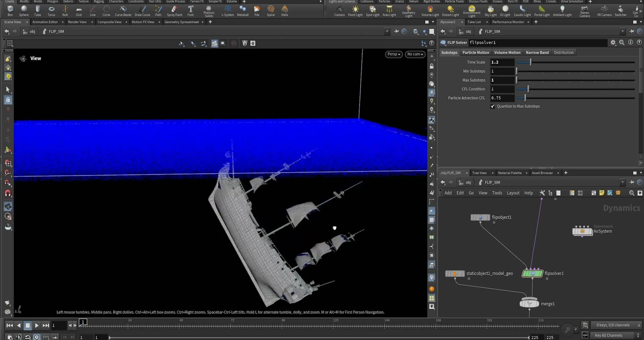Toggle the viewport lock icon in left toolbar

8,100
